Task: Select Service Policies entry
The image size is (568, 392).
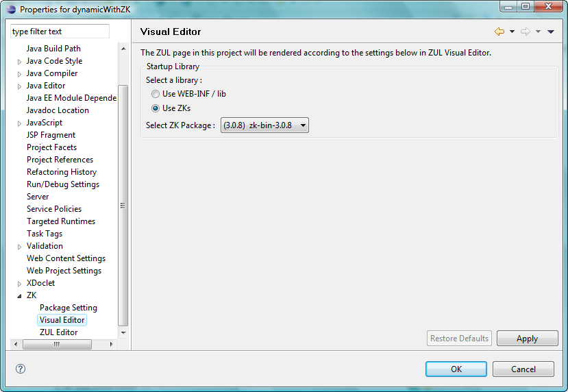Action: pyautogui.click(x=54, y=209)
